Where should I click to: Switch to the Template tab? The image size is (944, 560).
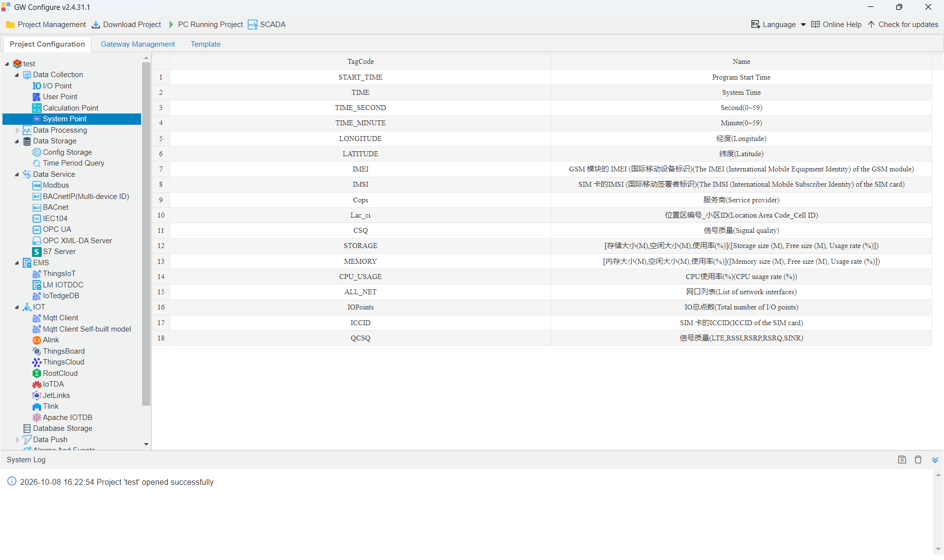click(x=206, y=44)
